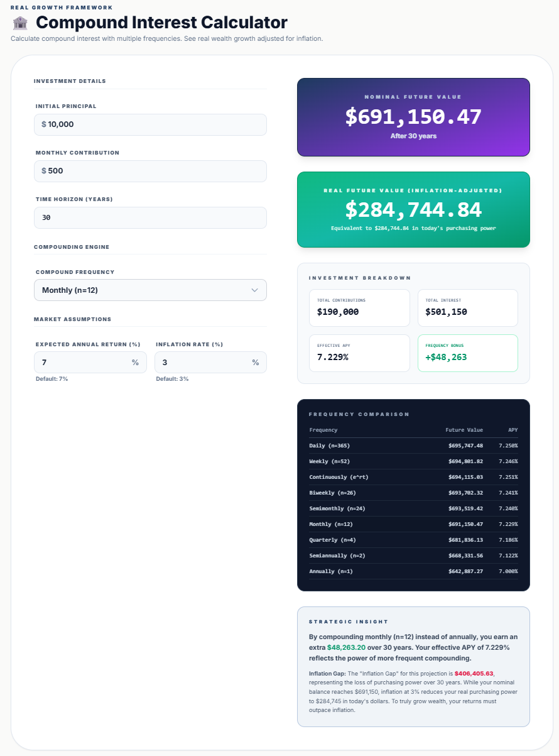559x756 pixels.
Task: Click the $695,747.48 future value cell
Action: pyautogui.click(x=465, y=446)
